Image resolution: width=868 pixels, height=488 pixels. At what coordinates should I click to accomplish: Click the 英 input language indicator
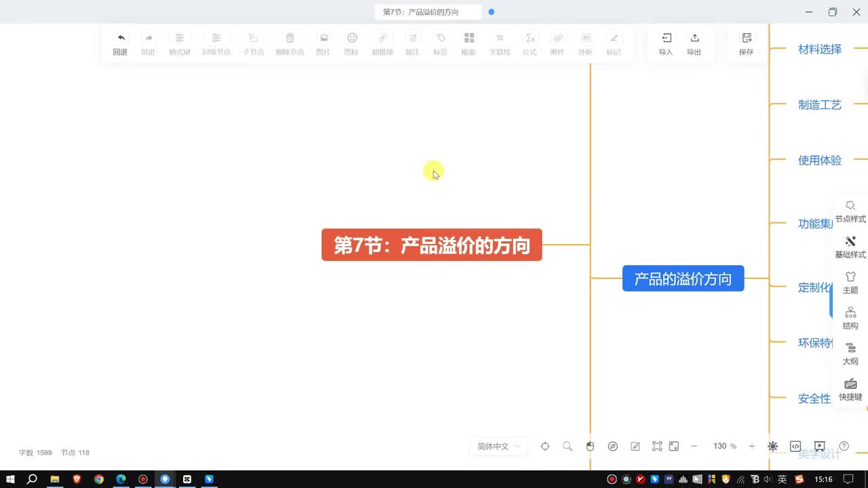[782, 479]
